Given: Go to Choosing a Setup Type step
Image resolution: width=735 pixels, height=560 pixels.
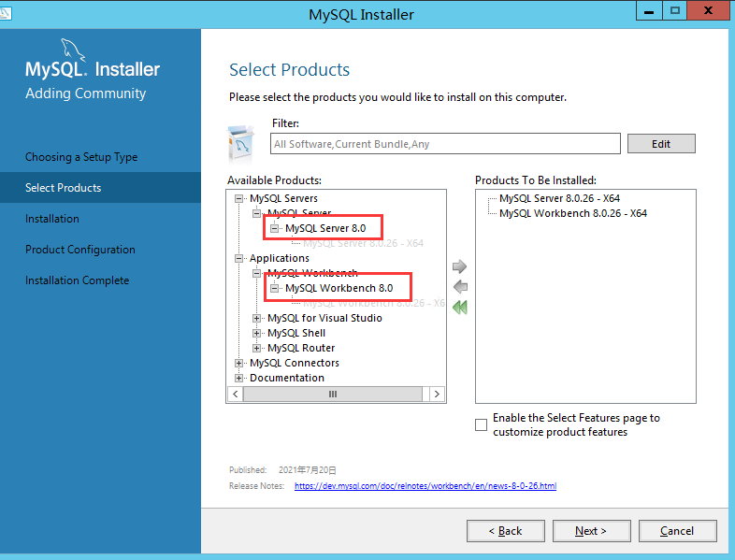Looking at the screenshot, I should coord(81,157).
